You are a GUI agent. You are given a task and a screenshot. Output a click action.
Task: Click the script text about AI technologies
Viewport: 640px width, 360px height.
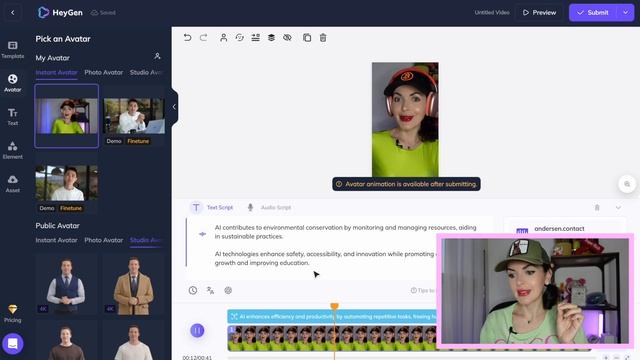point(325,258)
